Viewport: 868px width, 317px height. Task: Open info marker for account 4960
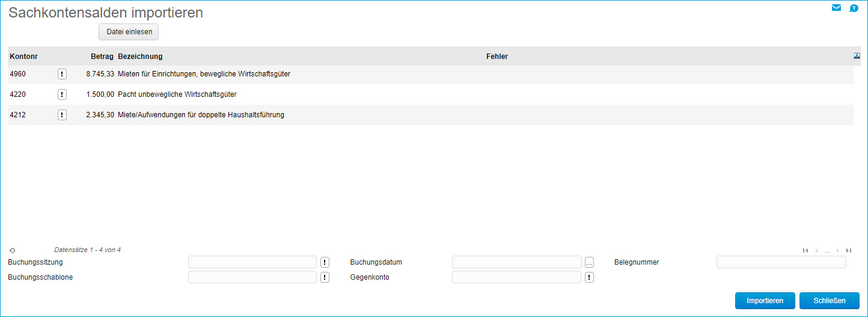62,74
